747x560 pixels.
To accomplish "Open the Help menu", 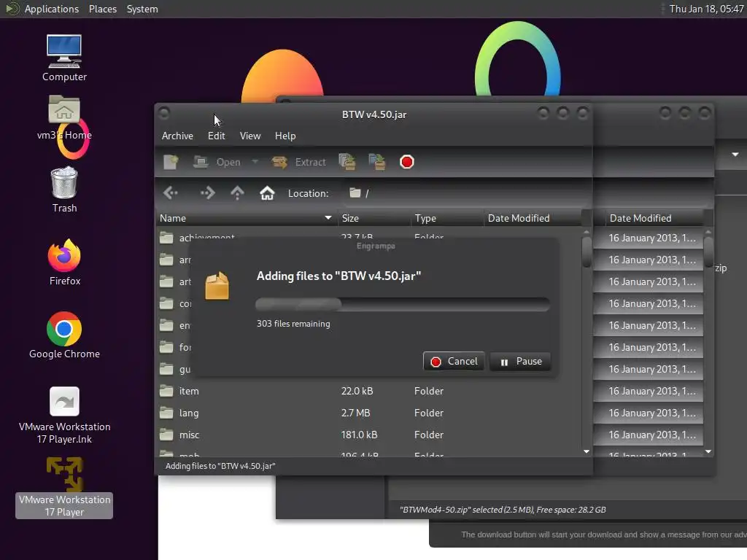I will [x=285, y=136].
